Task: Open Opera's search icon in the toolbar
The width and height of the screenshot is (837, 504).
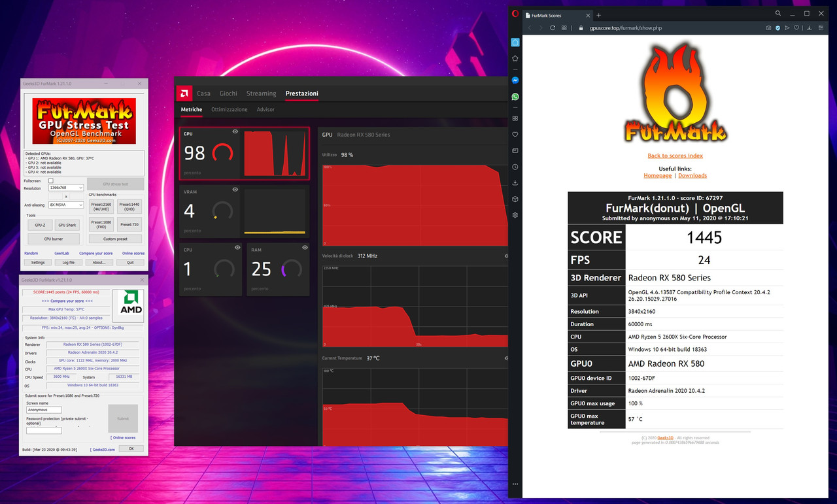Action: (778, 13)
